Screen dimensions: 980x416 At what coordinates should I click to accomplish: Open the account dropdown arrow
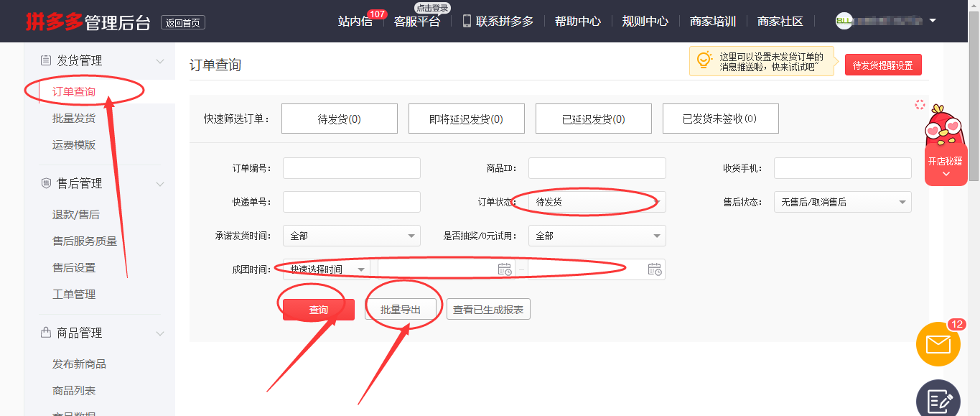[x=933, y=21]
